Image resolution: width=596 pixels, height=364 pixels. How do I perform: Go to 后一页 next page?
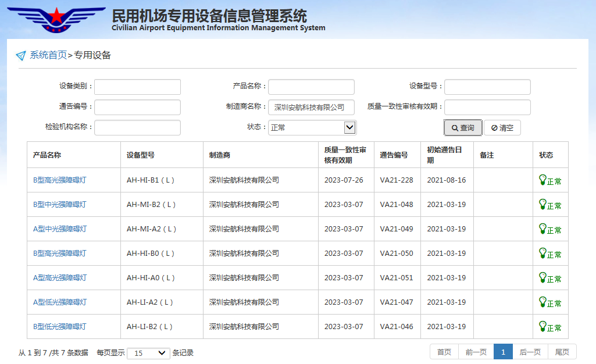pyautogui.click(x=530, y=352)
